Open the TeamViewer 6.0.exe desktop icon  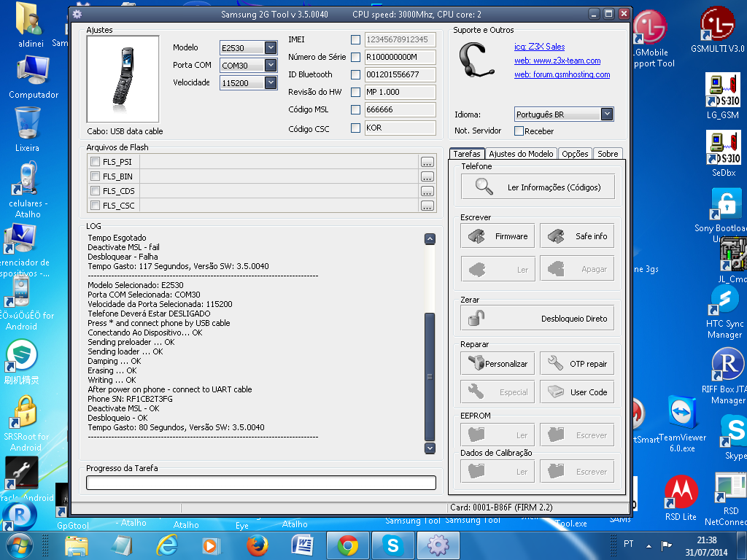click(682, 424)
